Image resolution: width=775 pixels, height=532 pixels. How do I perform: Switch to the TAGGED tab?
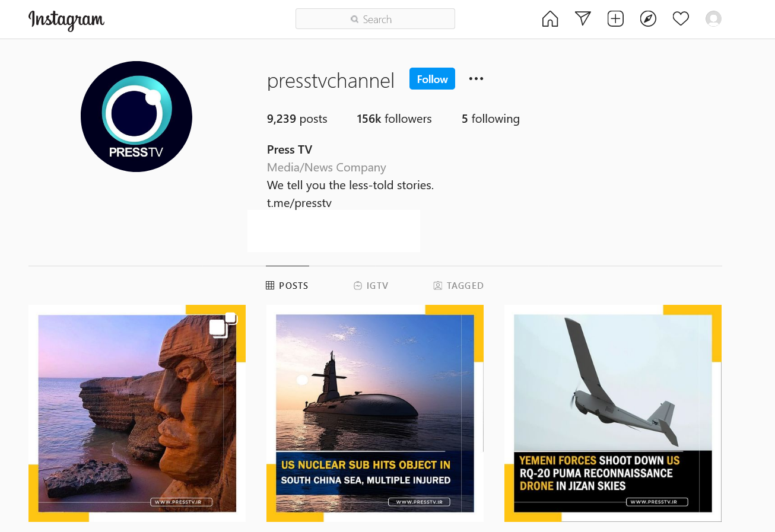[459, 285]
